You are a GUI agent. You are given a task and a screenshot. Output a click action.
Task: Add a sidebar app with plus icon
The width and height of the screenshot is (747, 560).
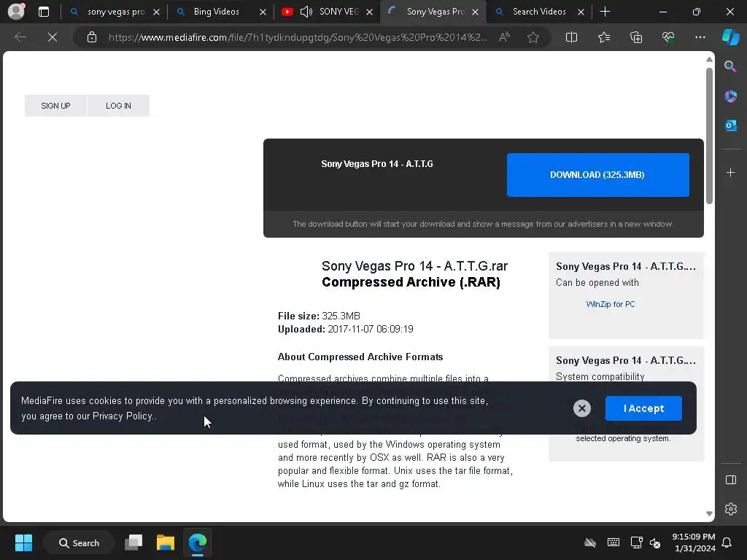[x=730, y=172]
